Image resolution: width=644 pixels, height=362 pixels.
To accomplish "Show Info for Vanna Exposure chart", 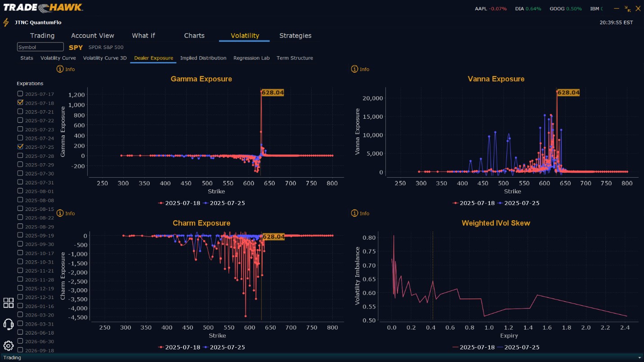I will click(x=360, y=69).
